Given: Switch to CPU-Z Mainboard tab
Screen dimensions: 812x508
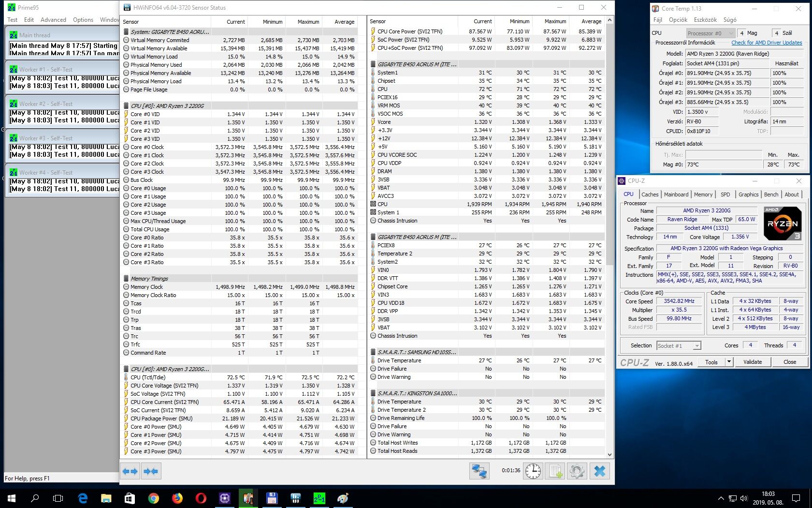Looking at the screenshot, I should tap(676, 194).
